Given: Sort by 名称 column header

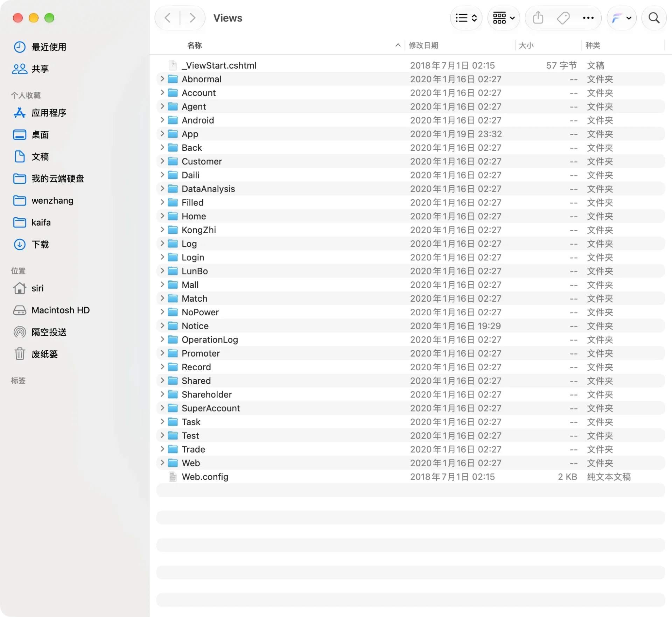Looking at the screenshot, I should tap(195, 45).
